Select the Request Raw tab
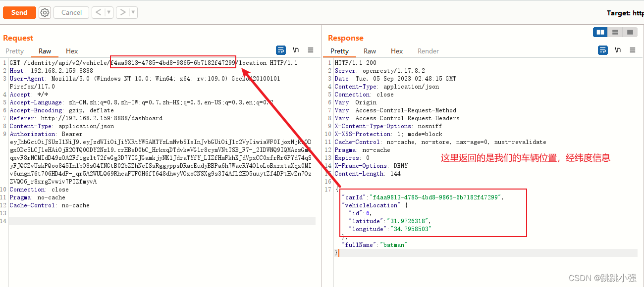644x287 pixels. [45, 51]
